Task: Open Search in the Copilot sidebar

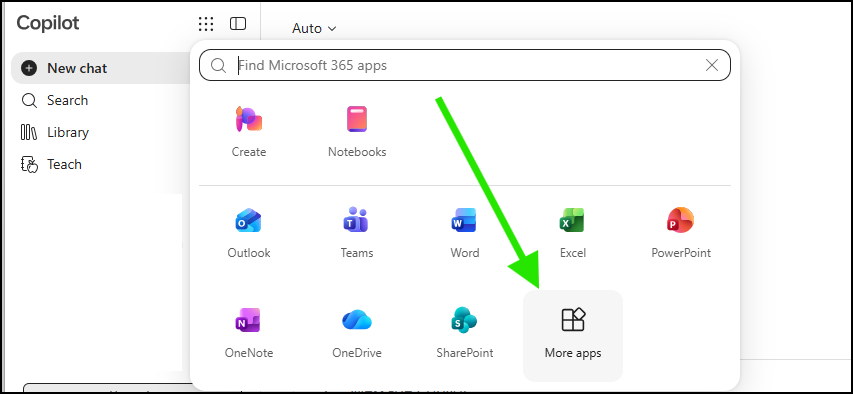Action: coord(54,100)
